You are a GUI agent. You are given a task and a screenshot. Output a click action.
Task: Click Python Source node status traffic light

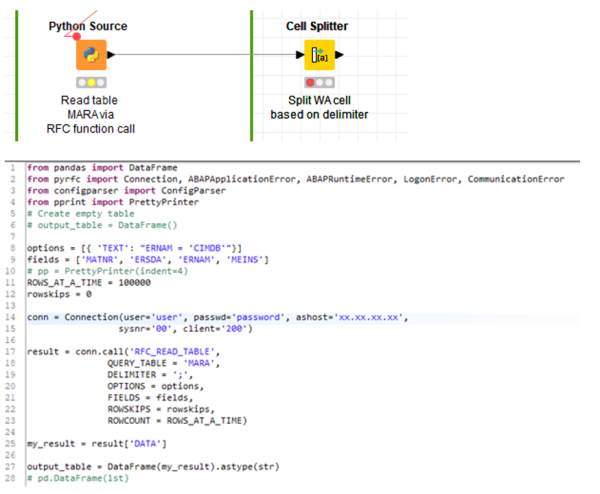[91, 82]
